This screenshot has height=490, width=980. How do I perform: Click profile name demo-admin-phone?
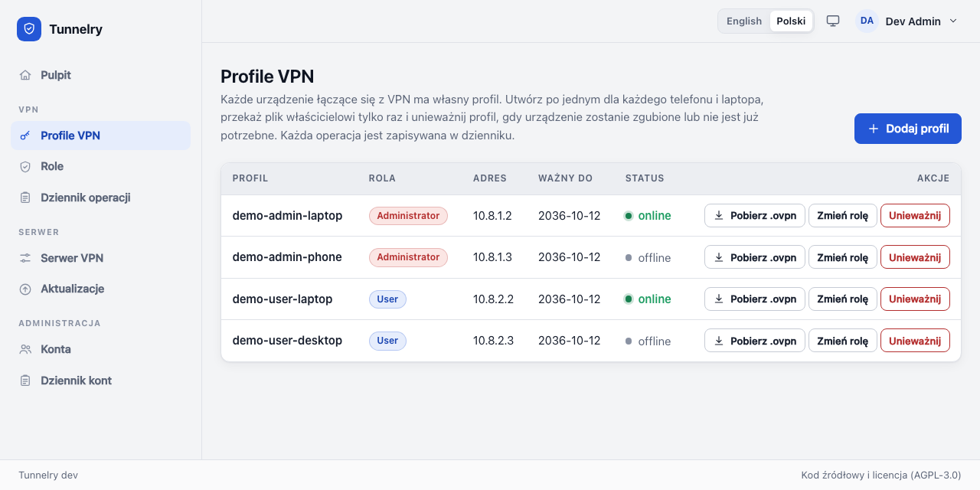[x=287, y=257]
